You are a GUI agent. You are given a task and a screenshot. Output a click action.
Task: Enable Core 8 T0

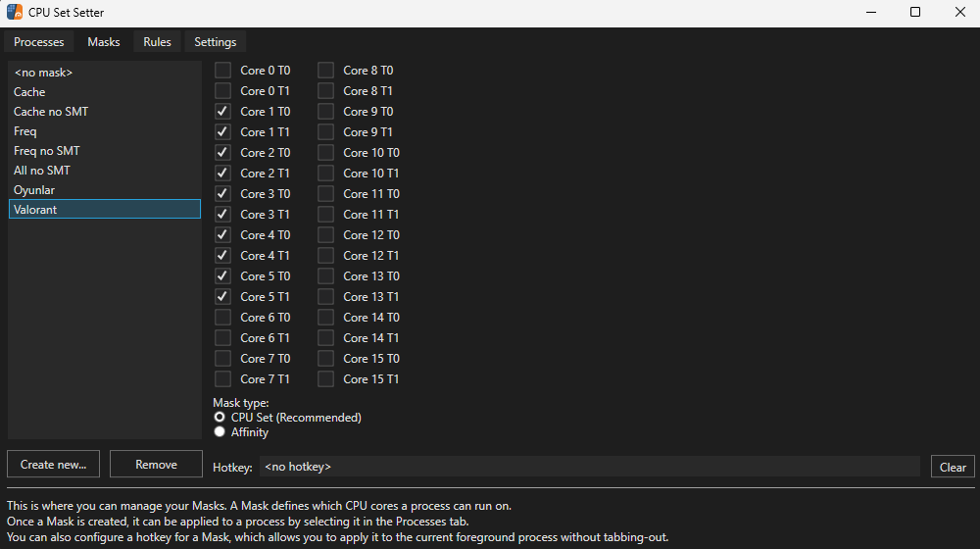[x=325, y=70]
